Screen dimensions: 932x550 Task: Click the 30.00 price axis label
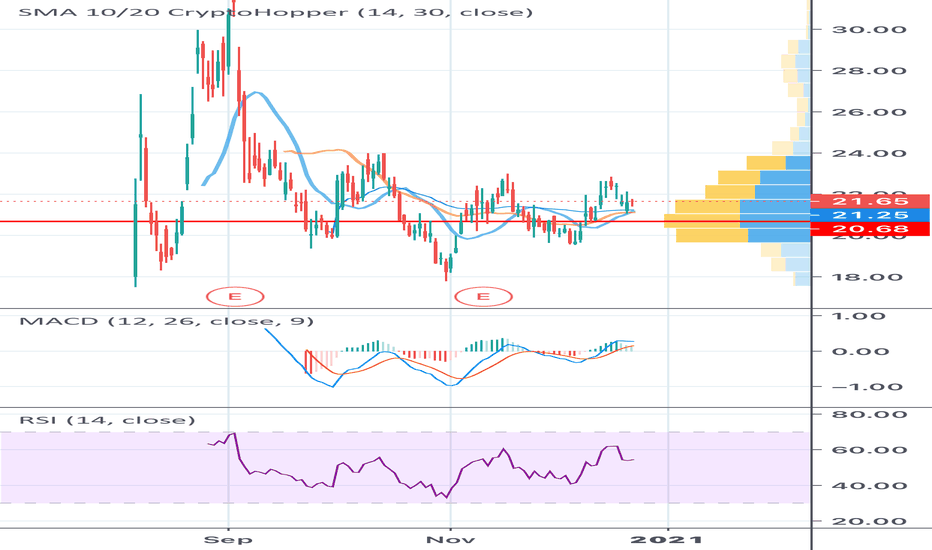click(869, 29)
